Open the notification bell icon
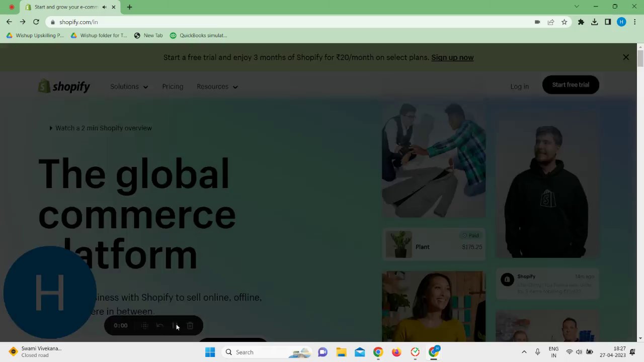The width and height of the screenshot is (644, 362). tap(632, 352)
